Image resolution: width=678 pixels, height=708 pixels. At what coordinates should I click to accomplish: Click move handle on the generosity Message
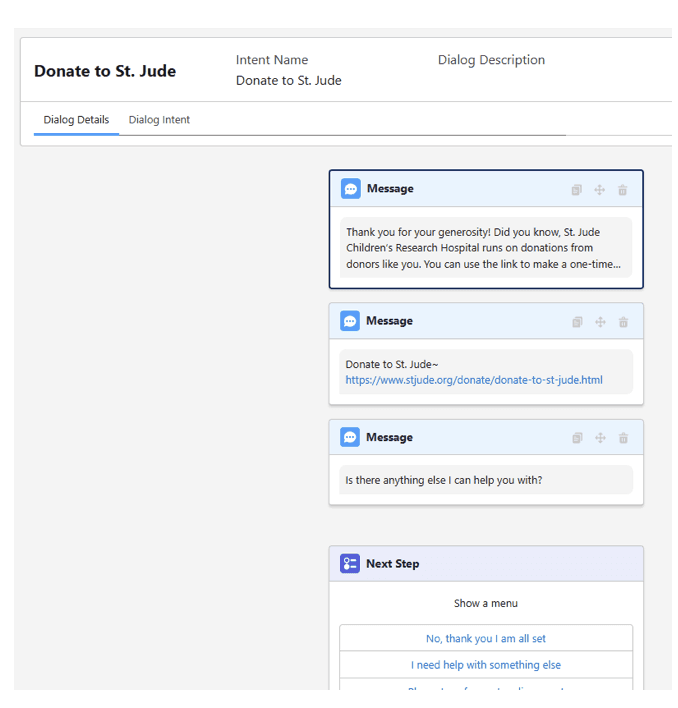[x=599, y=190]
